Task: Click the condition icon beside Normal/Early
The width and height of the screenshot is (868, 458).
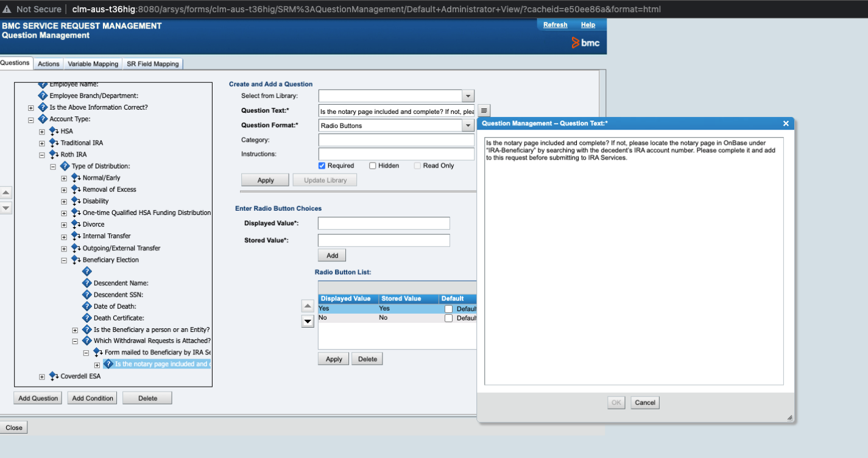Action: pos(76,178)
